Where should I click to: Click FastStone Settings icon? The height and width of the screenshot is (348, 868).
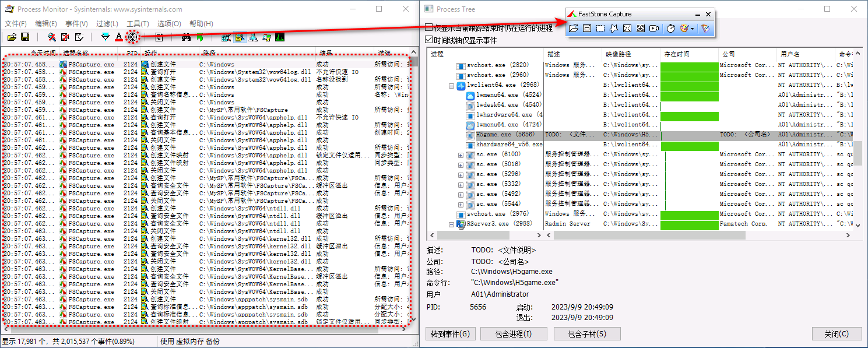click(x=705, y=28)
